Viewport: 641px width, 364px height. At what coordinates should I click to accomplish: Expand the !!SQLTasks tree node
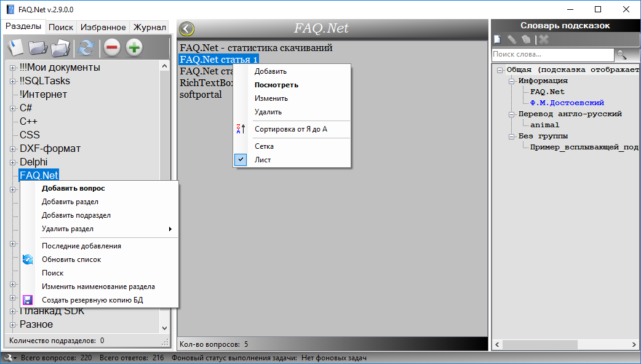coord(13,81)
